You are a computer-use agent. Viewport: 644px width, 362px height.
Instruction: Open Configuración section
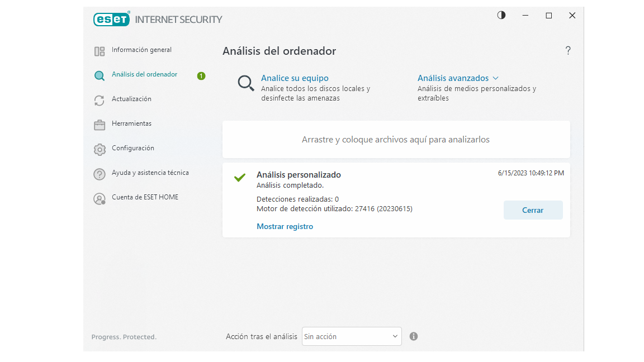[x=133, y=148]
